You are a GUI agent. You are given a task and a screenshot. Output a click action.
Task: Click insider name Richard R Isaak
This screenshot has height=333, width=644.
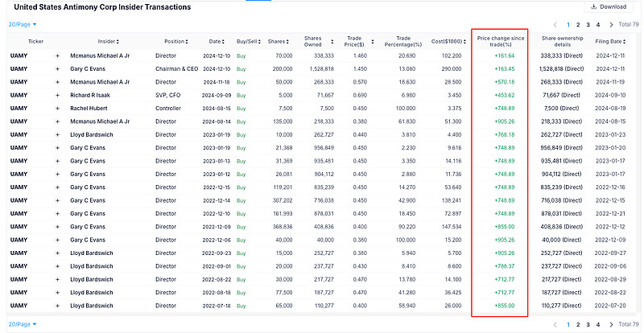coord(90,95)
